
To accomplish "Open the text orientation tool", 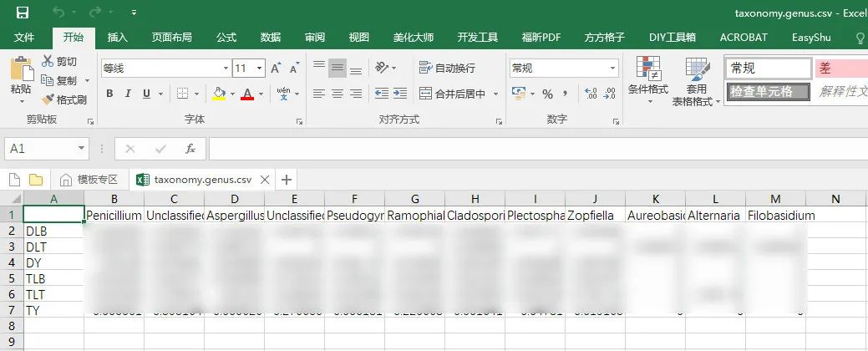I will pyautogui.click(x=382, y=68).
